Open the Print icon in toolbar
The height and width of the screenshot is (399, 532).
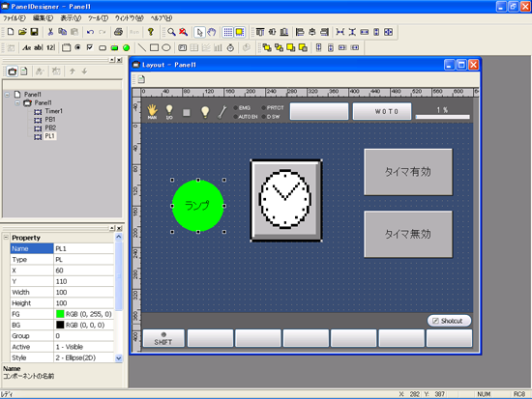pyautogui.click(x=118, y=32)
